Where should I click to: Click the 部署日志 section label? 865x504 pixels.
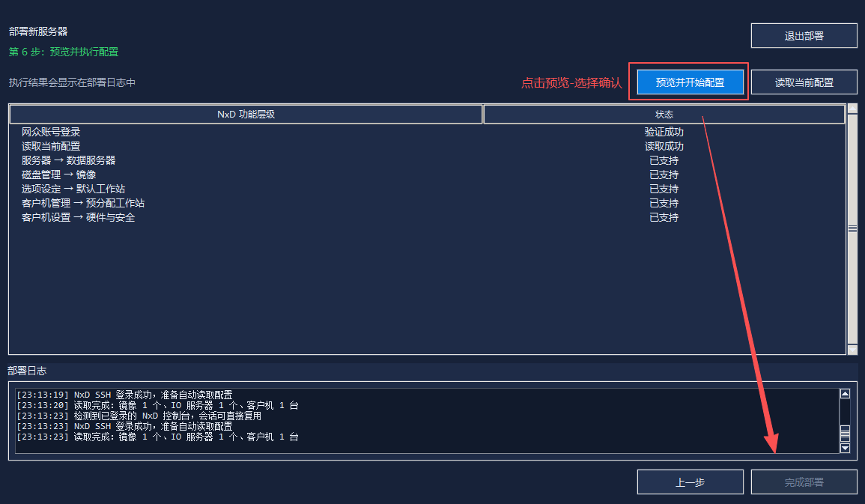point(27,371)
